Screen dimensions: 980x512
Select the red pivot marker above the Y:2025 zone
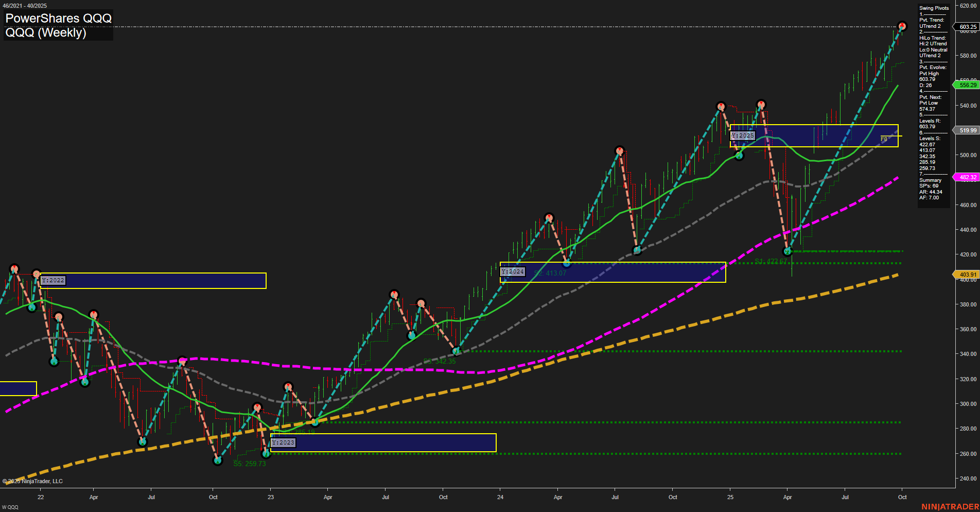pos(761,104)
